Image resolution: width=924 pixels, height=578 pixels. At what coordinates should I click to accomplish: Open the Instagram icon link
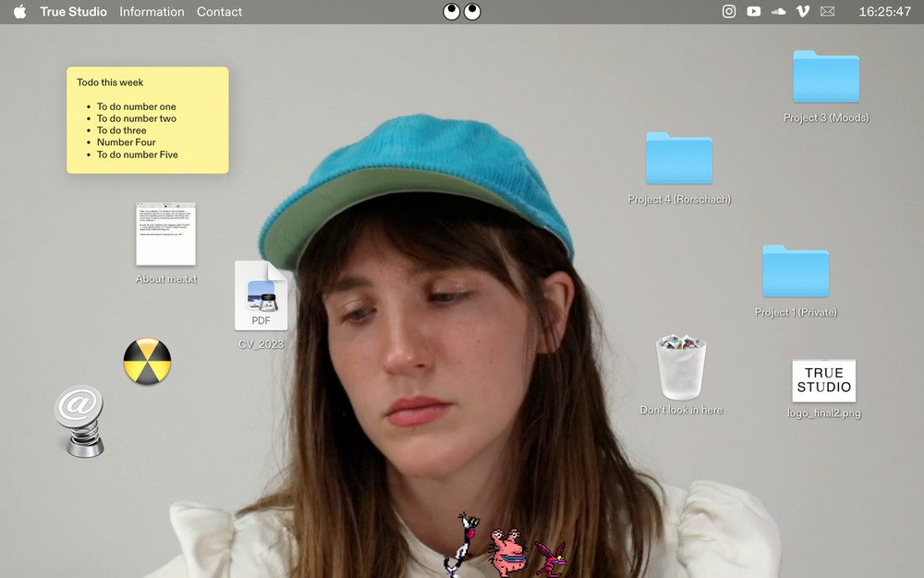(729, 12)
